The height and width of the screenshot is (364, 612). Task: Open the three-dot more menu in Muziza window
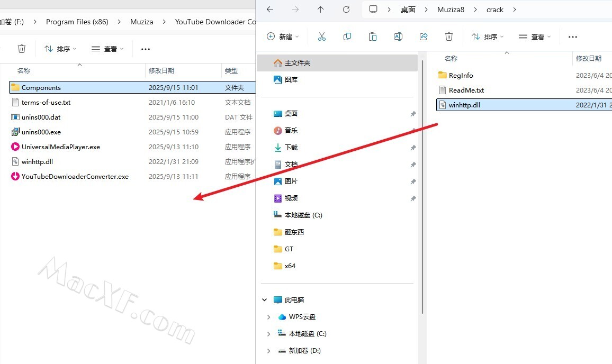pyautogui.click(x=146, y=49)
